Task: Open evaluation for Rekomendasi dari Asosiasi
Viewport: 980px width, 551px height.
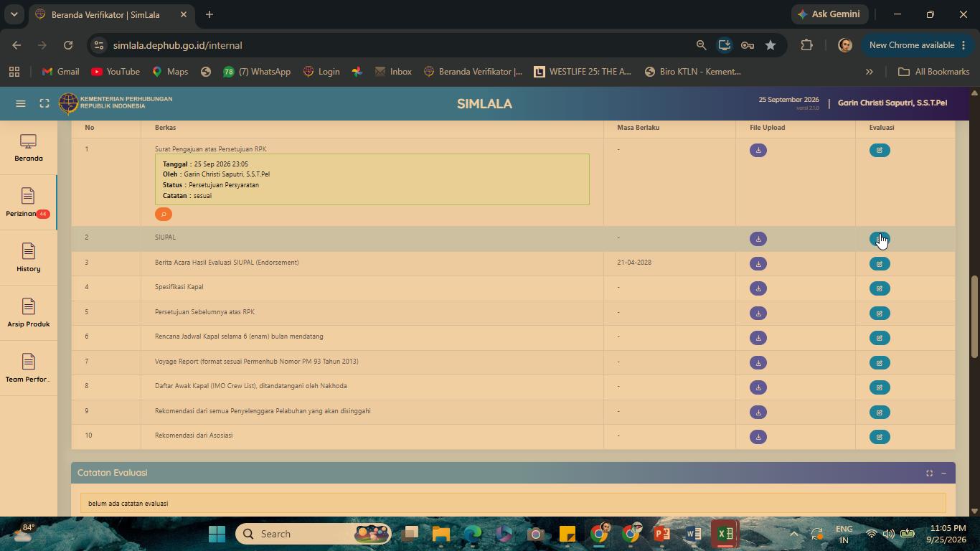Action: 880,437
